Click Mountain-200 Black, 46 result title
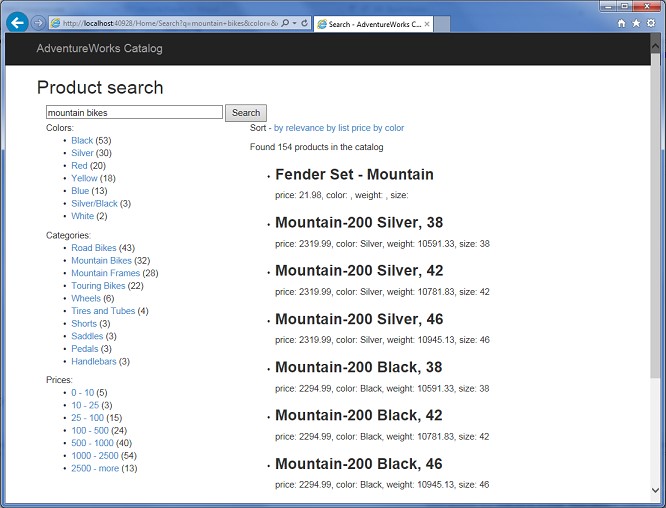 pos(359,464)
